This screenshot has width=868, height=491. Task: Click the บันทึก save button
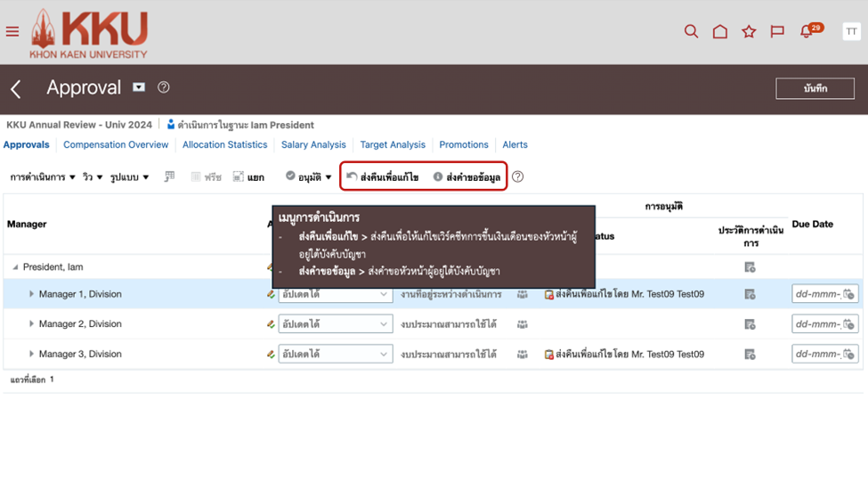pyautogui.click(x=815, y=88)
